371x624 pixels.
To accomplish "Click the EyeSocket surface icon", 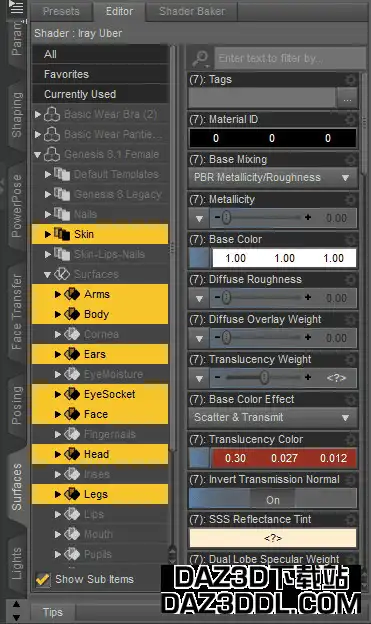I will pos(72,394).
